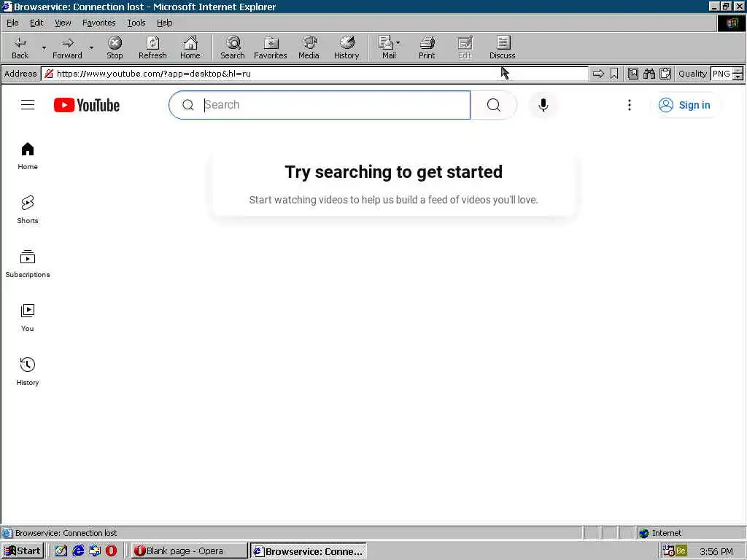Click the taskbar clock showing 3:56 PM
747x560 pixels.
pyautogui.click(x=716, y=551)
